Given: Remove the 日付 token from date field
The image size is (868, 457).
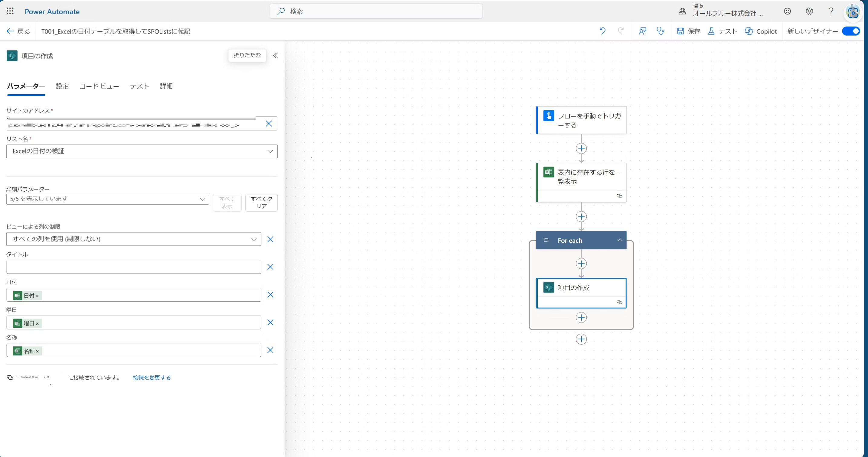Looking at the screenshot, I should click(38, 296).
